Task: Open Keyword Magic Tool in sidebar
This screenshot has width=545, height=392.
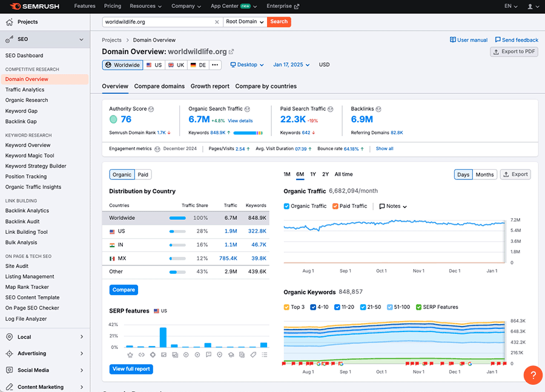Action: 30,156
